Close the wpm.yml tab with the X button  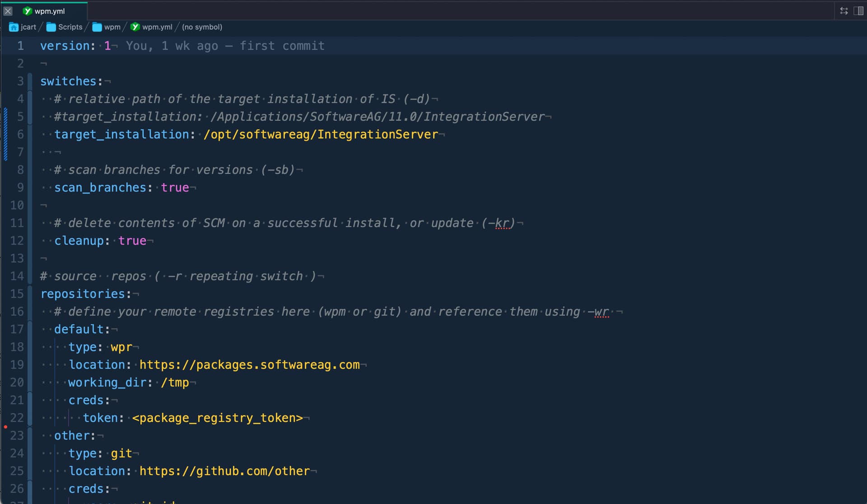tap(8, 11)
